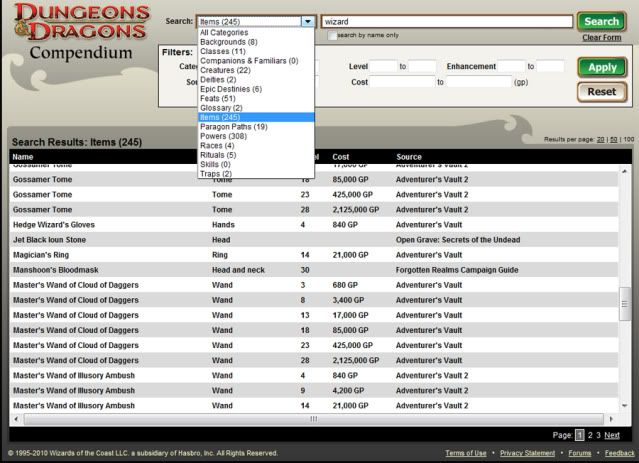639x463 pixels.
Task: Click scroll up arrow of results list
Action: 625,171
